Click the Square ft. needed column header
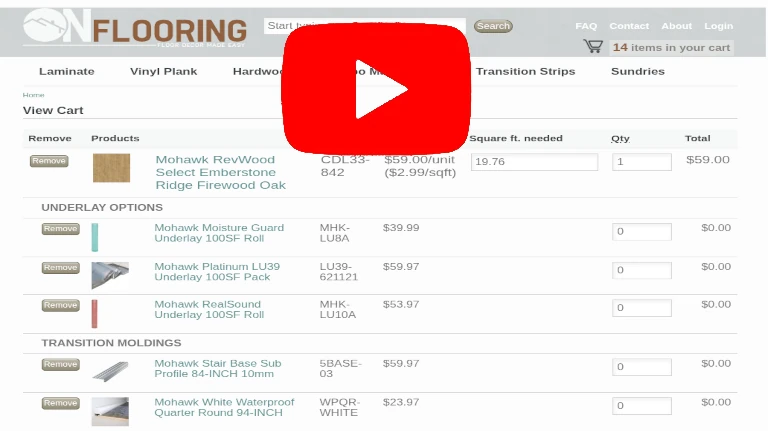The image size is (768, 431). (516, 139)
